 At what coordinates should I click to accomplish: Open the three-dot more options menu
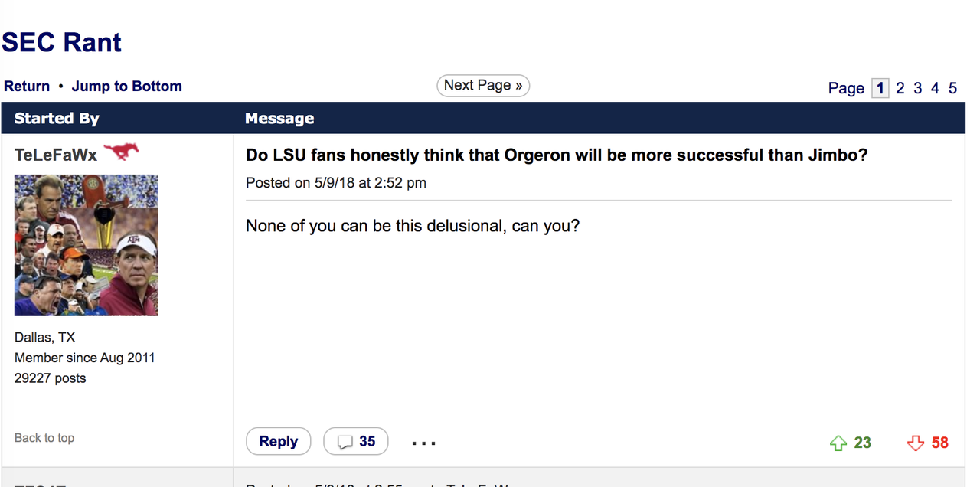click(x=423, y=443)
